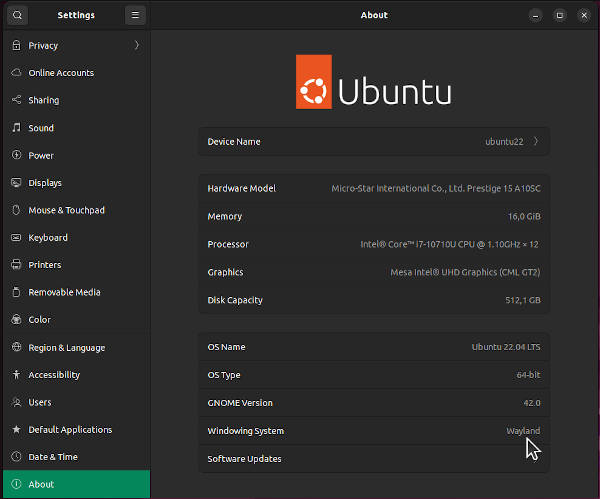
Task: Click the Intel Core i7-10710U processor value
Action: 449,244
